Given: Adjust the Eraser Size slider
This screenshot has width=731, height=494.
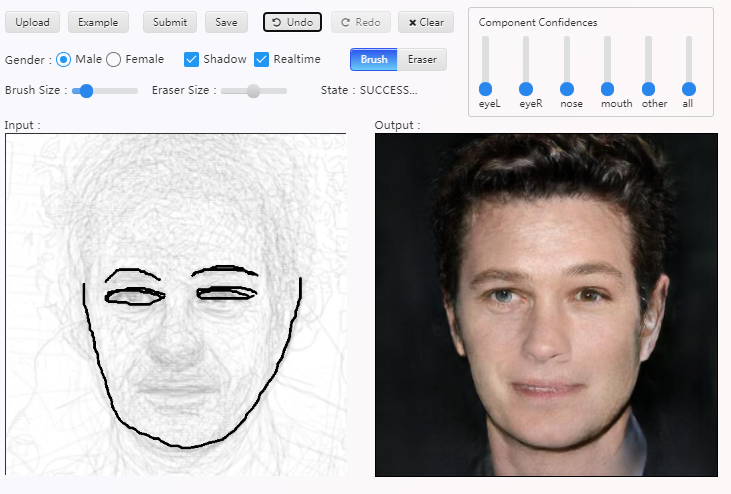Looking at the screenshot, I should (x=254, y=91).
